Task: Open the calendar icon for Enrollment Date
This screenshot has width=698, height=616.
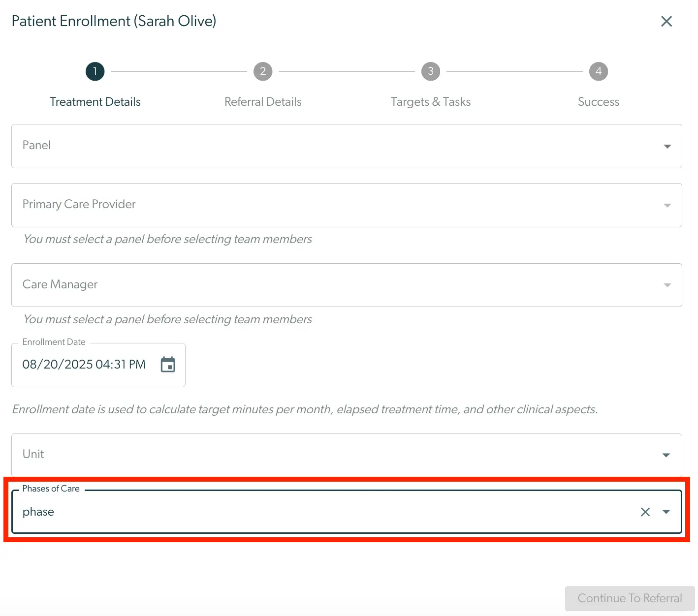Action: [x=168, y=365]
